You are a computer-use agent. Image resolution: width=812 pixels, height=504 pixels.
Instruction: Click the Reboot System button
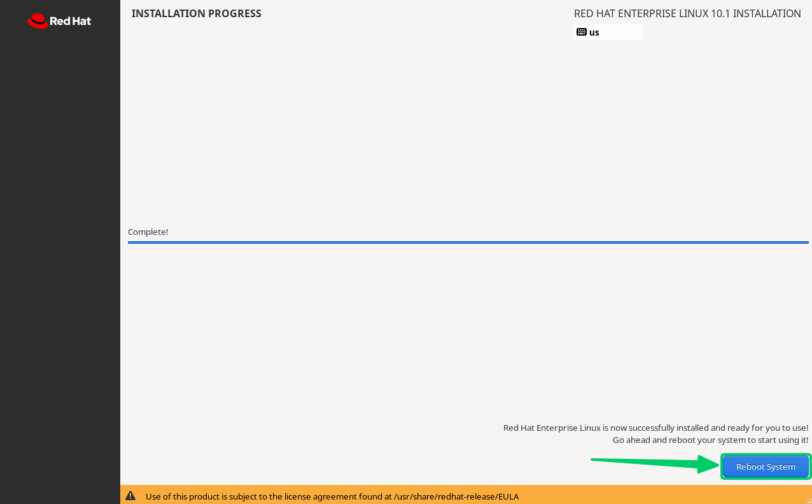tap(766, 466)
